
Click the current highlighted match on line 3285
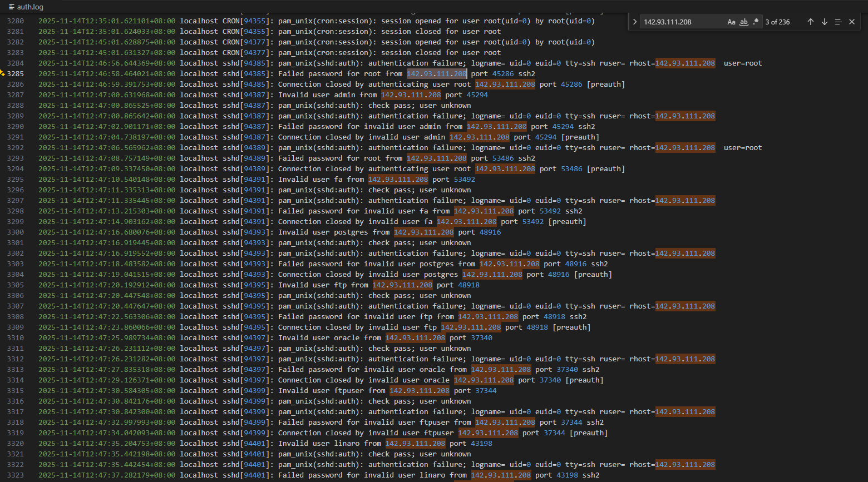(436, 73)
